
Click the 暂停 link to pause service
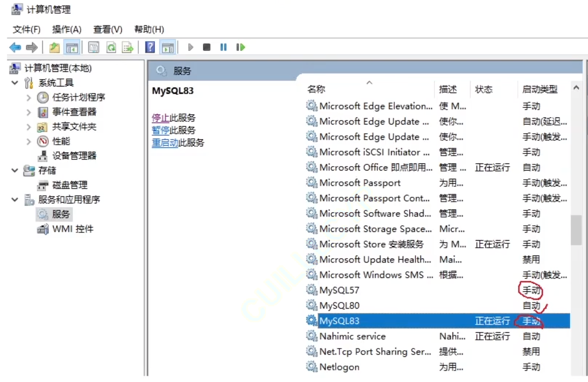161,130
